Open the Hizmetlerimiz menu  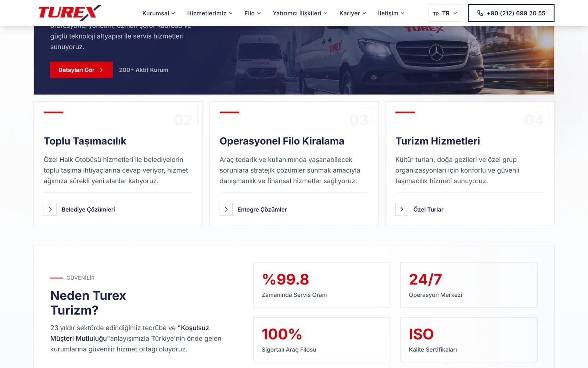click(210, 13)
